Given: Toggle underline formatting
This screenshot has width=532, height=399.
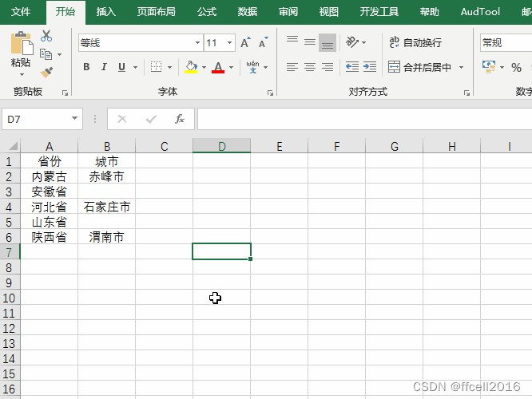Looking at the screenshot, I should coord(121,67).
